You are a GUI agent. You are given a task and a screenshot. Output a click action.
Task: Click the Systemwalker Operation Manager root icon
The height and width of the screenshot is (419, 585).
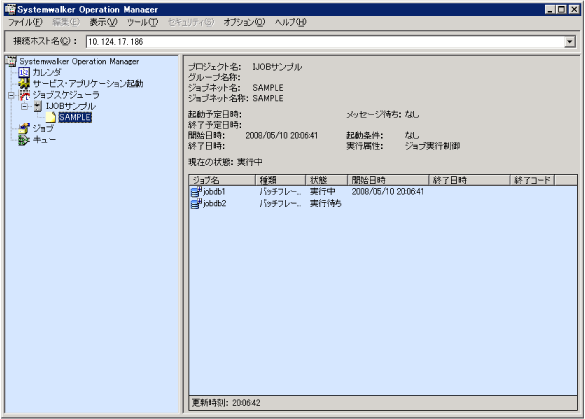[x=11, y=61]
